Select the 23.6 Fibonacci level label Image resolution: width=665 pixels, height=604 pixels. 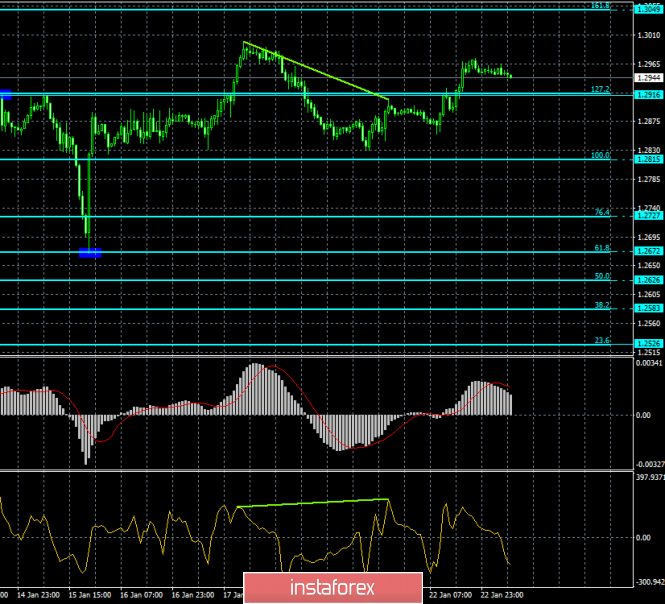[x=601, y=340]
